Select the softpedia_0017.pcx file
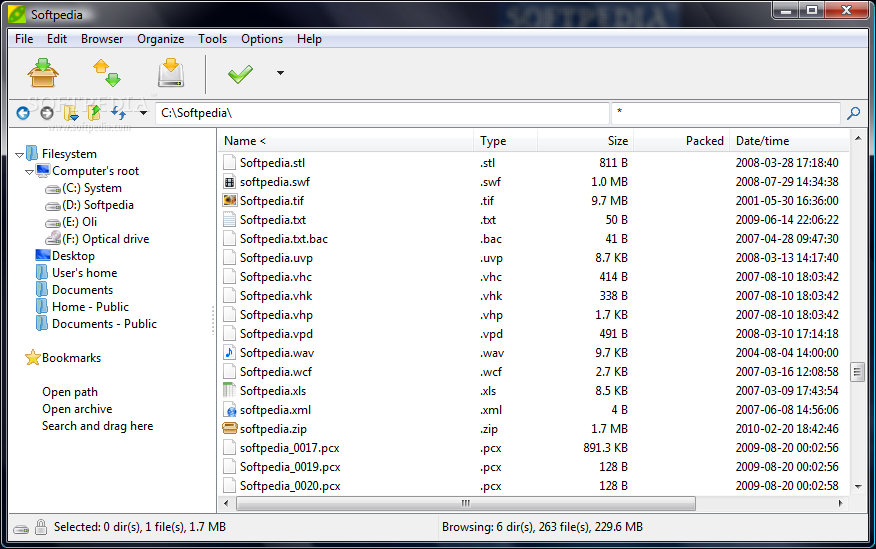Viewport: 876px width, 549px height. tap(289, 448)
